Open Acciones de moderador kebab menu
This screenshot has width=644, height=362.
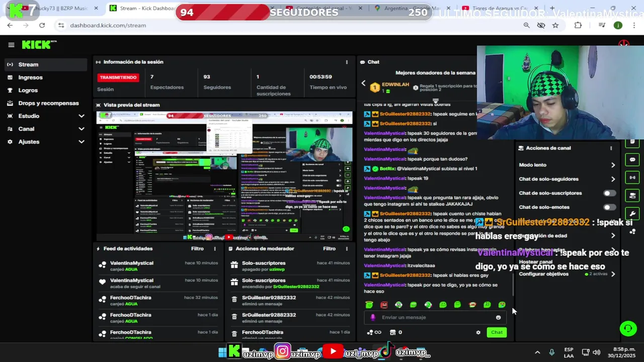[x=347, y=248]
